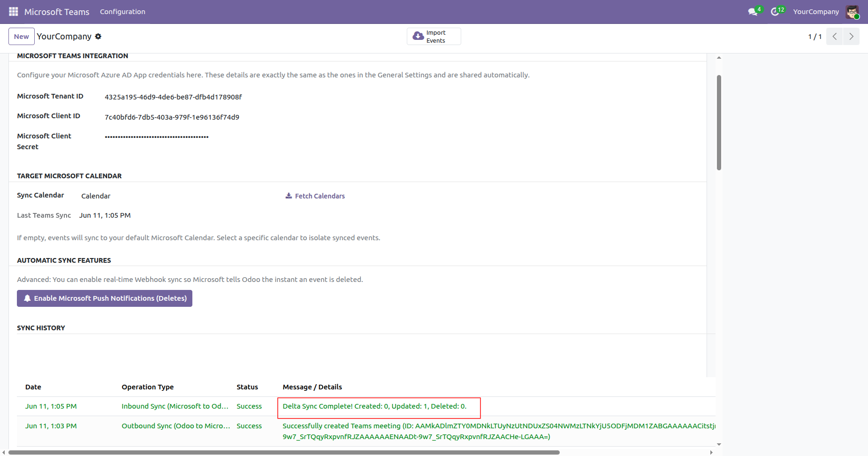Click the Status column header
The width and height of the screenshot is (868, 456).
247,387
